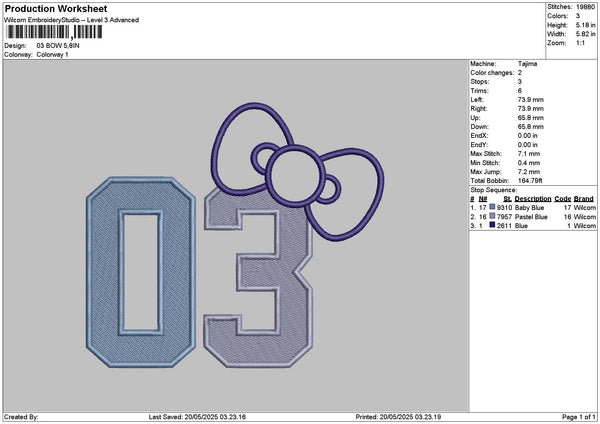Select the Pastel Blue thread color swatch
The image size is (600, 424).
492,216
